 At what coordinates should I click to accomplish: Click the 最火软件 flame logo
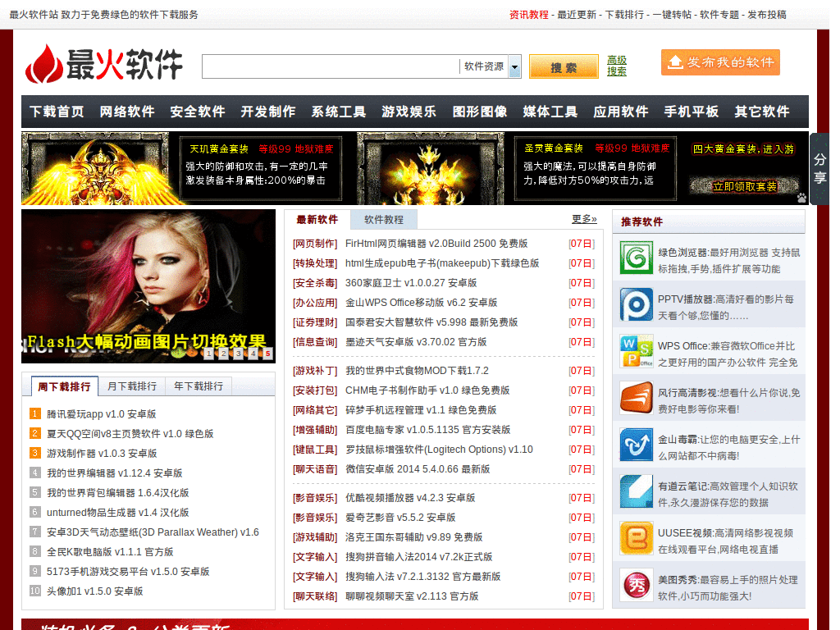click(x=104, y=64)
